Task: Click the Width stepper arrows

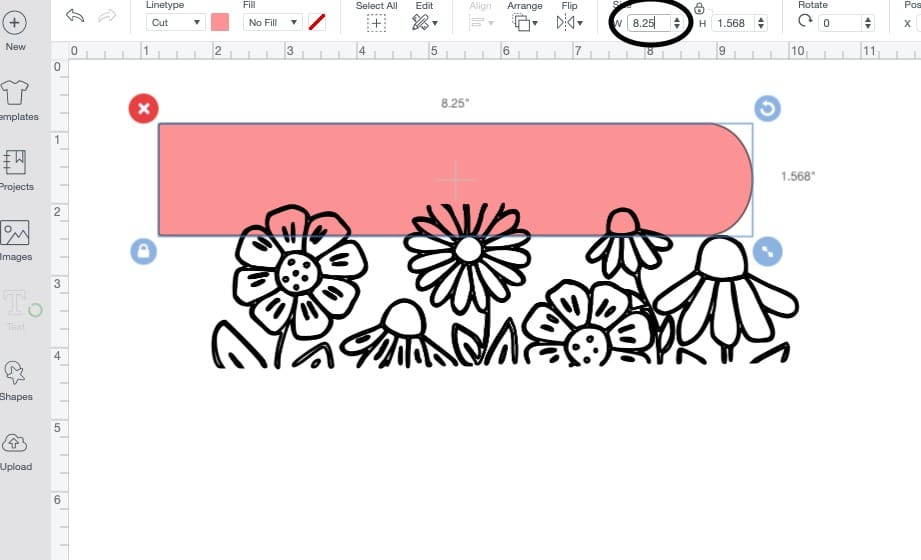Action: coord(677,24)
